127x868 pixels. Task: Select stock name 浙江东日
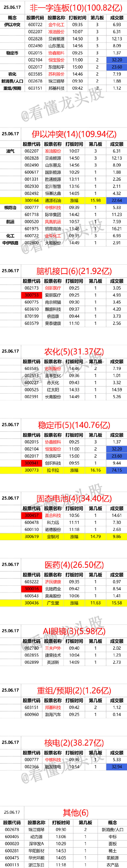(36, 865)
